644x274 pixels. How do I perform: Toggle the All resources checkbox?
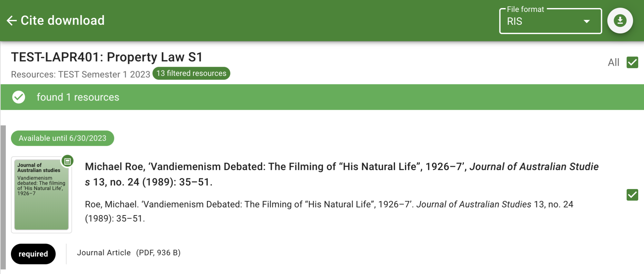(632, 62)
